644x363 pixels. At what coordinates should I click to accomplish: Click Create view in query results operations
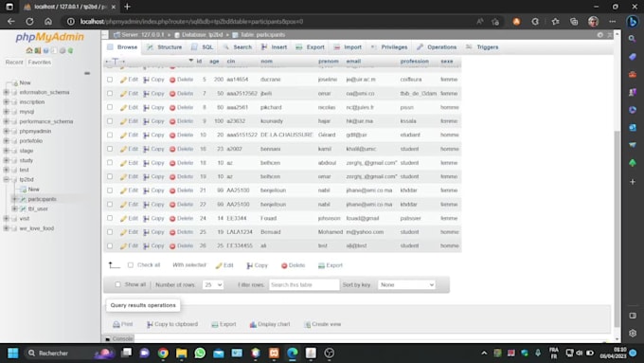click(322, 324)
